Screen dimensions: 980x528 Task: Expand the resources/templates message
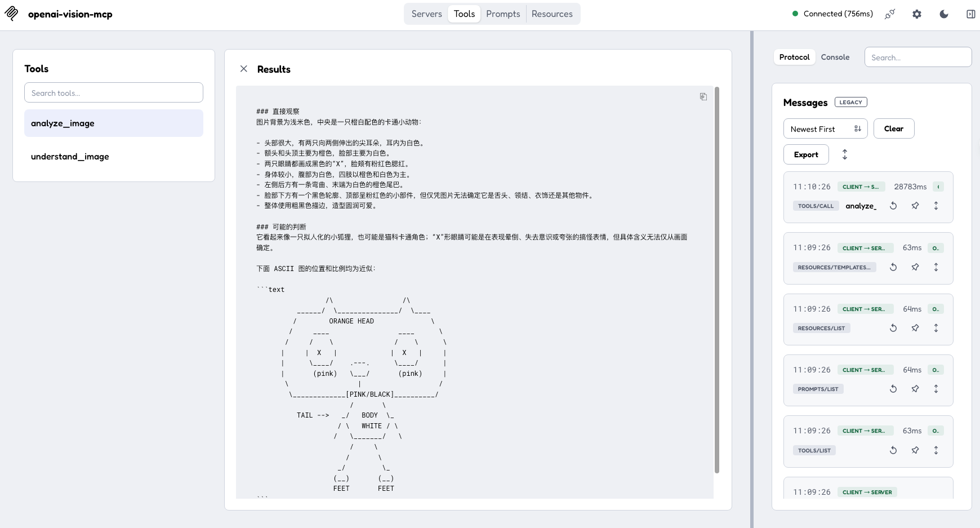[936, 267]
